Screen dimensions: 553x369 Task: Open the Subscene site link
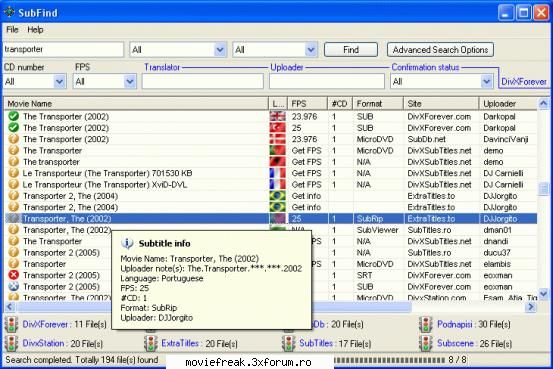pyautogui.click(x=455, y=343)
